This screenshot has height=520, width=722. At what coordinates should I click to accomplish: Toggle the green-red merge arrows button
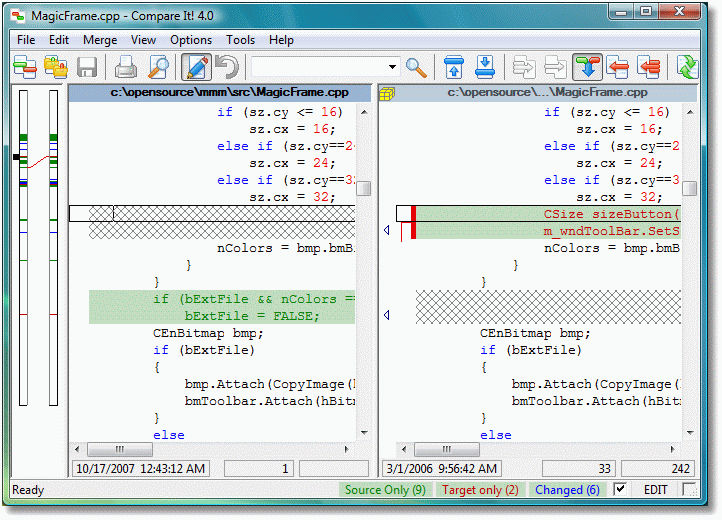point(588,68)
